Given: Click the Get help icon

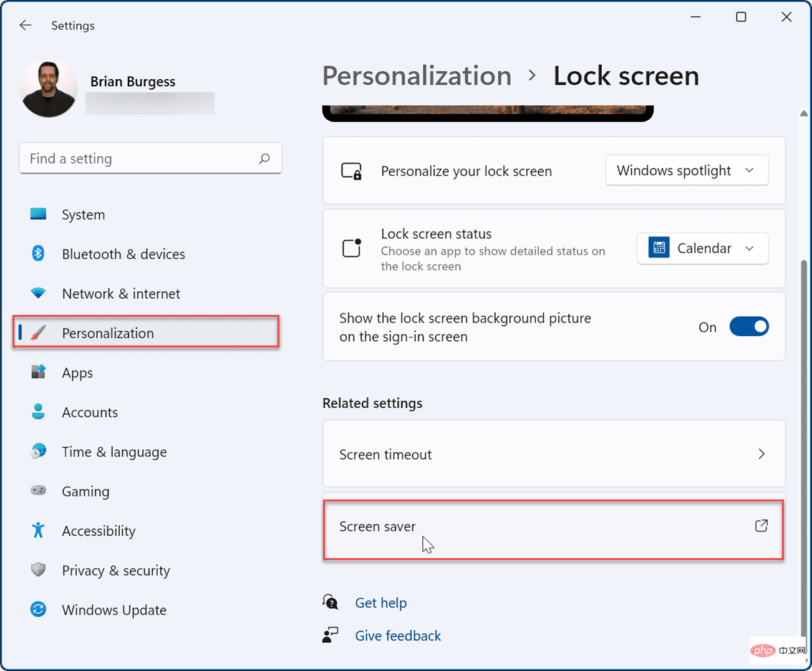Looking at the screenshot, I should (x=331, y=602).
